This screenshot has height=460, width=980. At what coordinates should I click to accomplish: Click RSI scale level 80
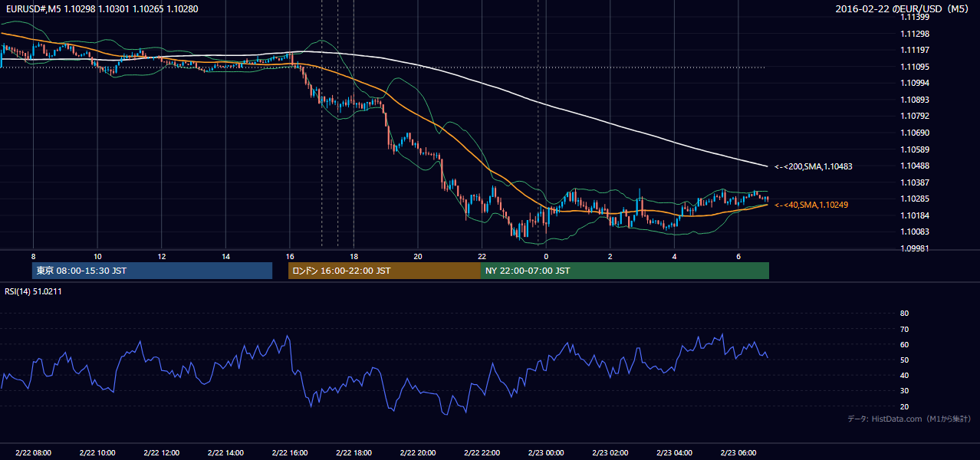point(905,314)
